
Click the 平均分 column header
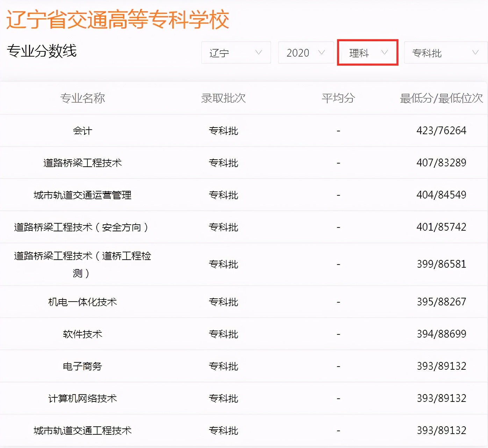point(338,98)
